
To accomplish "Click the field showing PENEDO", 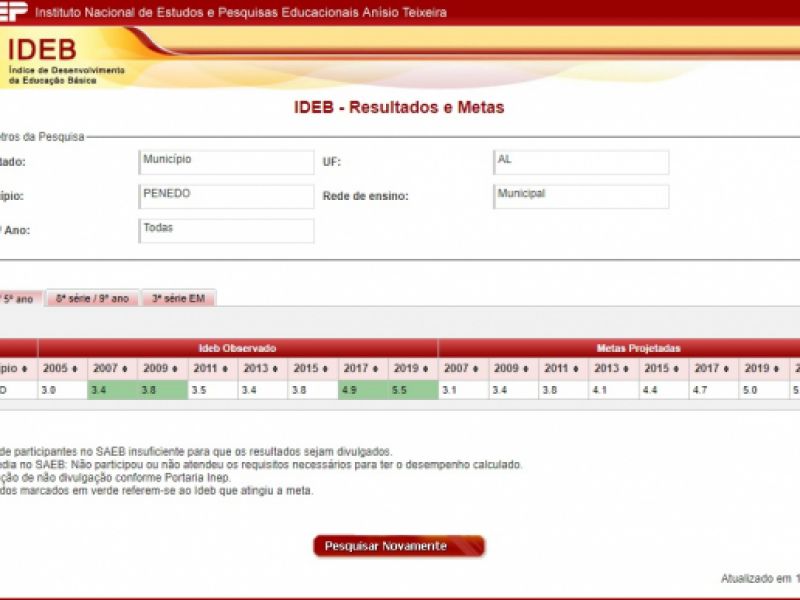I will pos(226,196).
